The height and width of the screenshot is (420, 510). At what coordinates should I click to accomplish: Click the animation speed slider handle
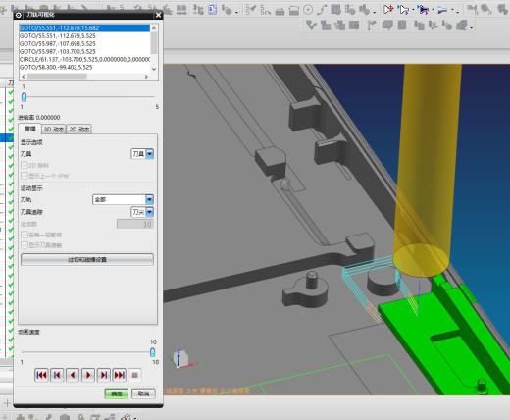tap(152, 352)
